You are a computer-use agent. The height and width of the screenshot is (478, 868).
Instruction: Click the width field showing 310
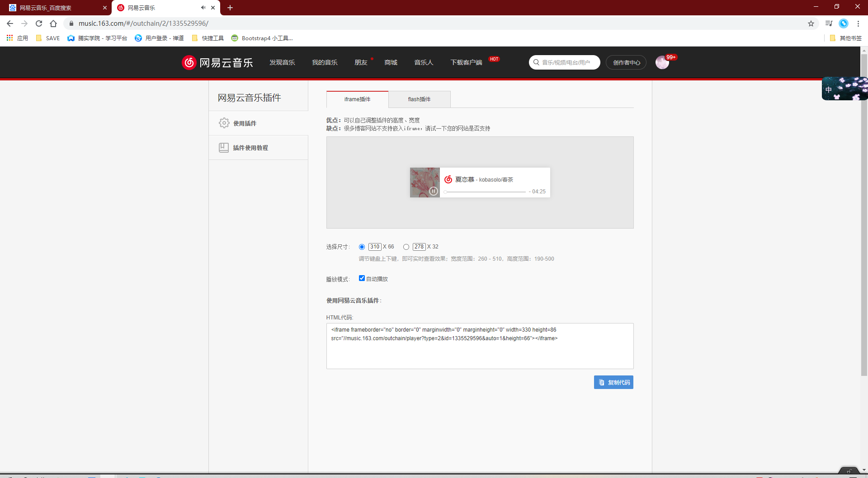pos(375,247)
